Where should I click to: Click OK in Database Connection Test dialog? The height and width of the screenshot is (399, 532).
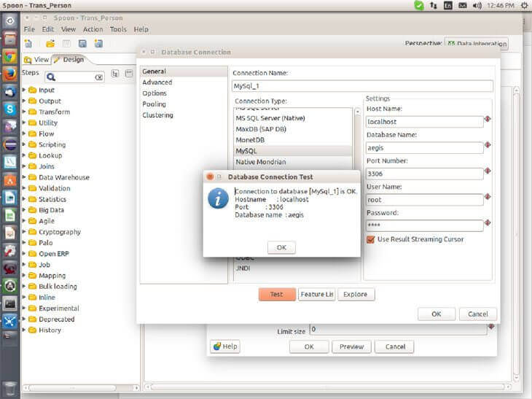pos(281,247)
